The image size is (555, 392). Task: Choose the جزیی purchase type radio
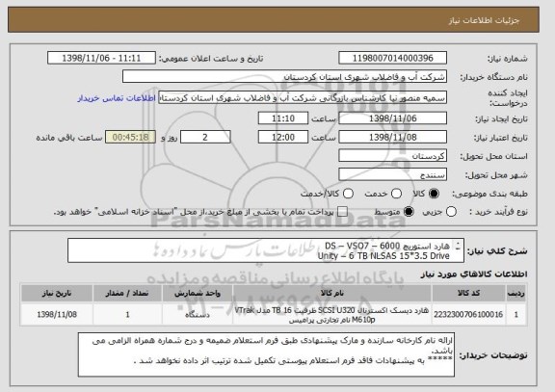pos(451,212)
